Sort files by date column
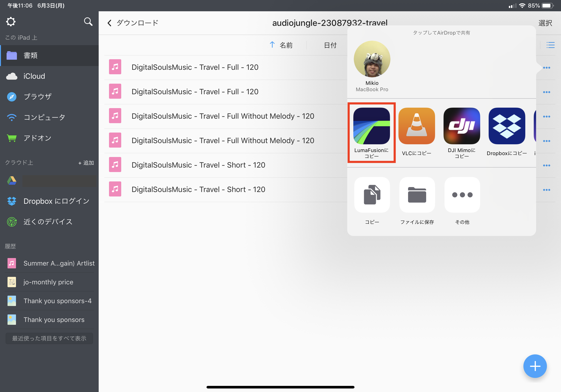This screenshot has height=392, width=561. pos(330,45)
